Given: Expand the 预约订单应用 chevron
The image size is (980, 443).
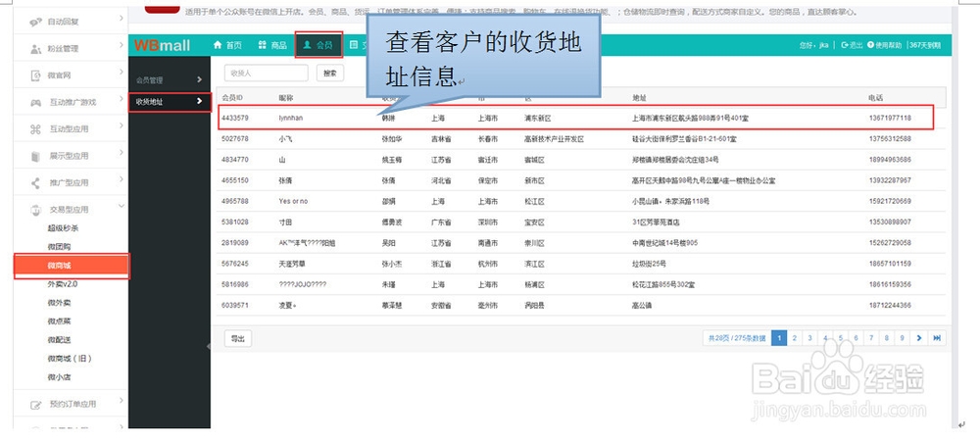Looking at the screenshot, I should [122, 401].
